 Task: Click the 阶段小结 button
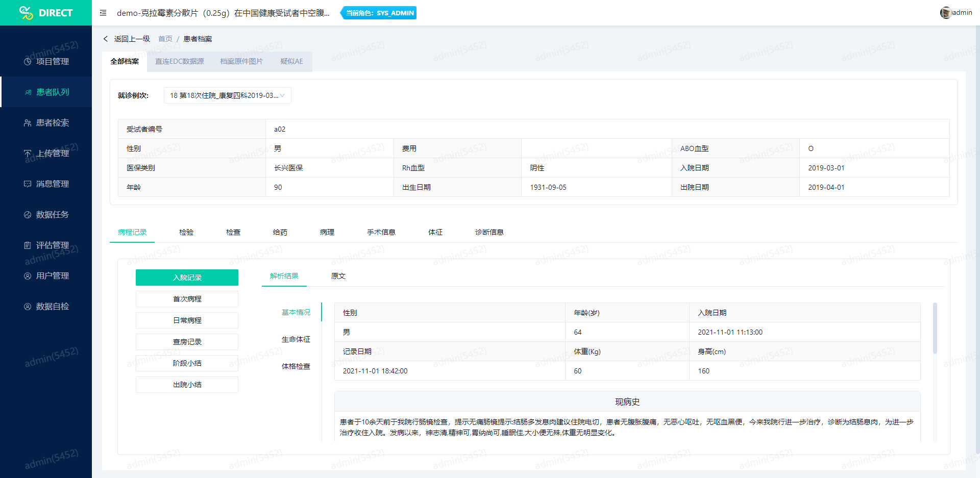point(187,363)
